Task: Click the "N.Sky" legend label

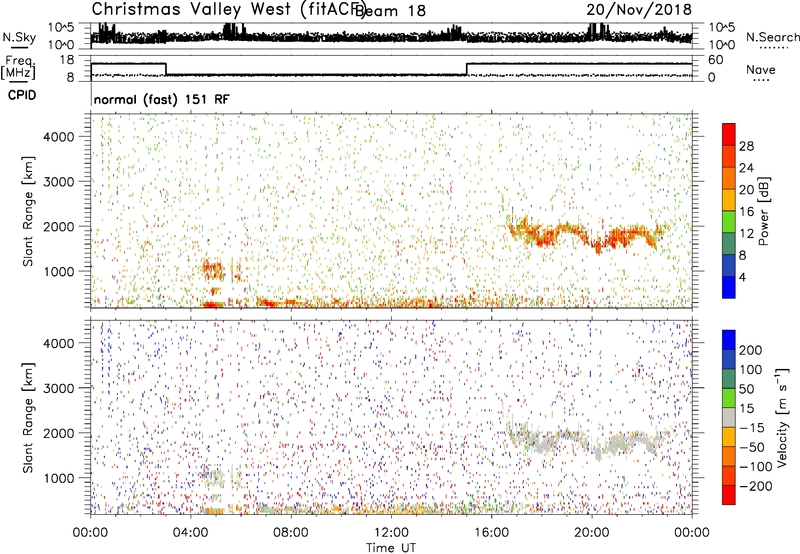Action: [x=19, y=37]
